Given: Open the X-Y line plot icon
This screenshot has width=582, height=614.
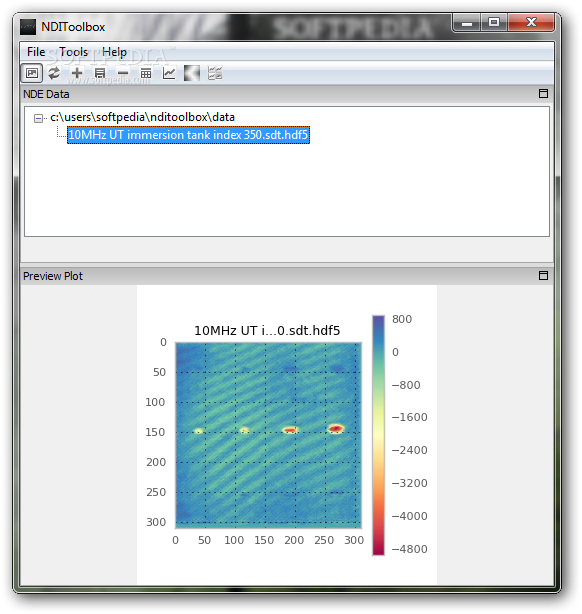Looking at the screenshot, I should (x=169, y=73).
